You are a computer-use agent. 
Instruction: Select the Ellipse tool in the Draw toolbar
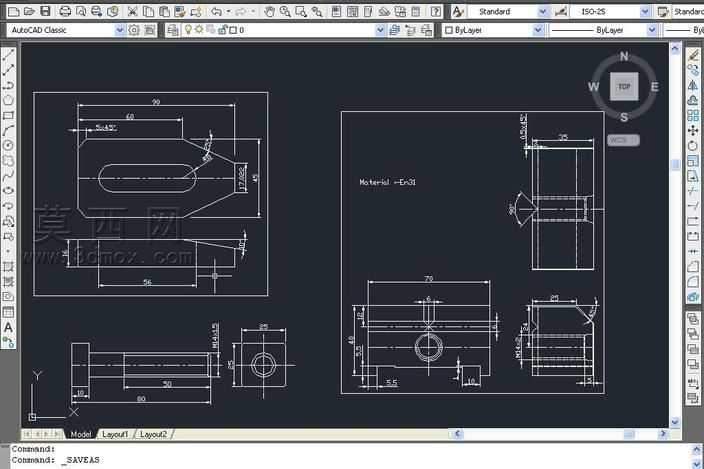[8, 191]
